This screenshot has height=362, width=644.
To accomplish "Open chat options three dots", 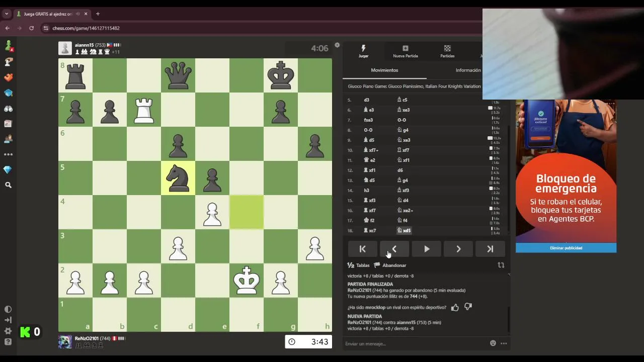I will pyautogui.click(x=504, y=343).
